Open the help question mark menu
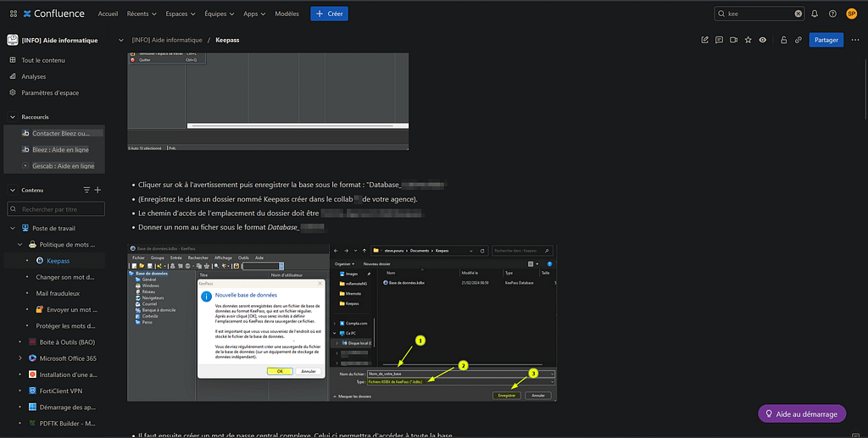This screenshot has width=868, height=438. 832,14
